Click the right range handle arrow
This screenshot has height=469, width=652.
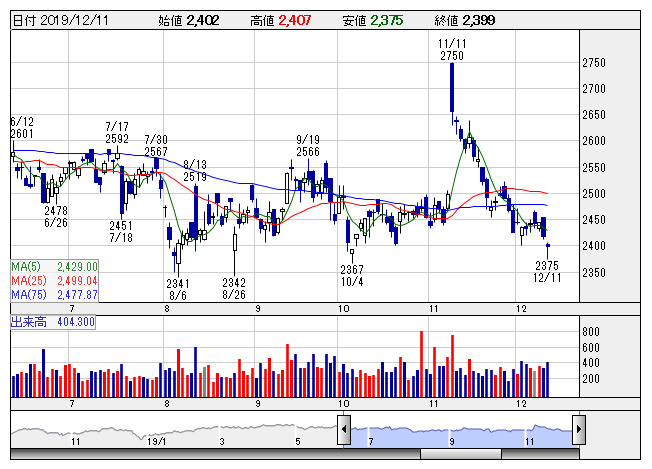[579, 429]
